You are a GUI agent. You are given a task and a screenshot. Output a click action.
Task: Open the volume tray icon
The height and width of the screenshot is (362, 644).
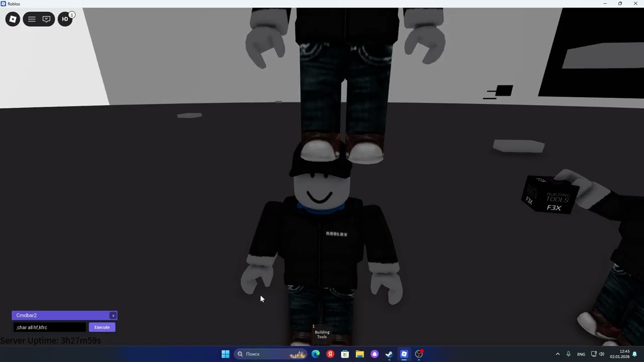click(x=602, y=354)
